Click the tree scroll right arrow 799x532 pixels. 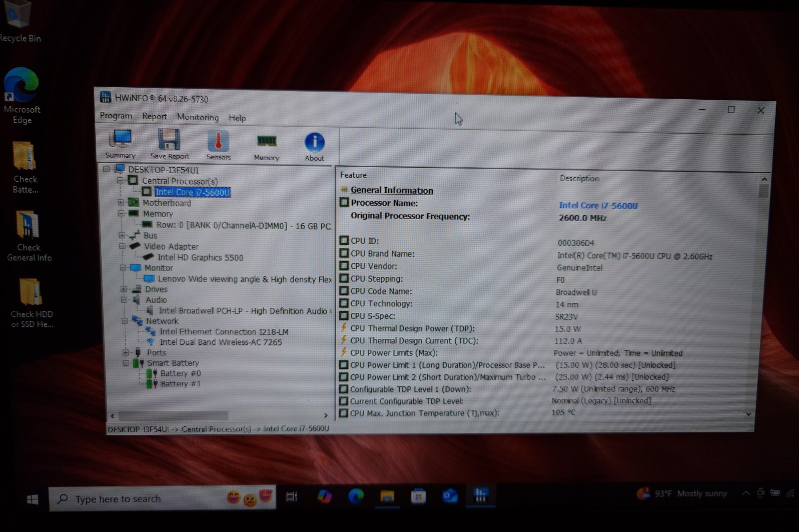[x=326, y=415]
